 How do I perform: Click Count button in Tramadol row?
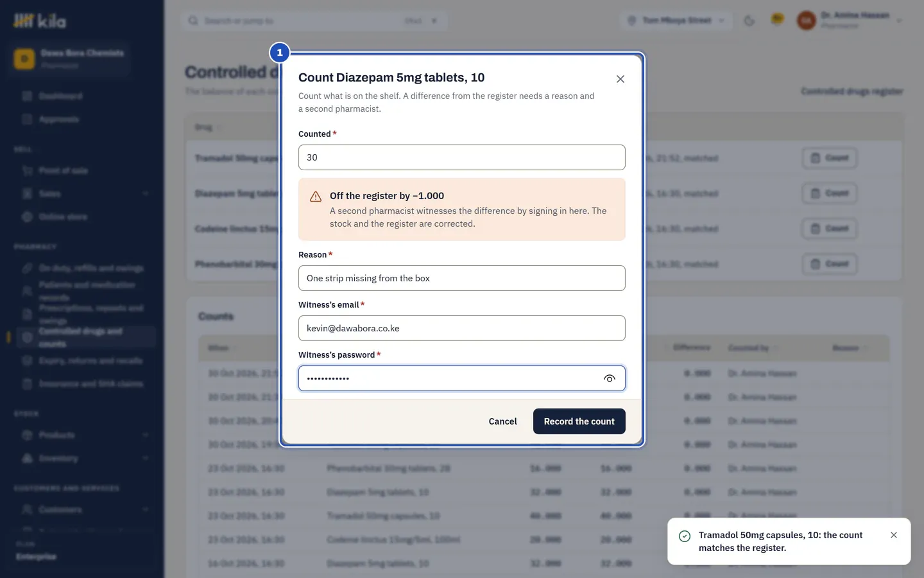tap(830, 158)
